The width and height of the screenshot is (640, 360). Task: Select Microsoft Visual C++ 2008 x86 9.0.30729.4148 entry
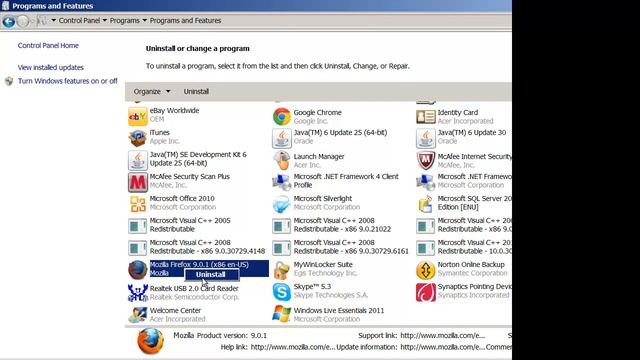click(207, 247)
